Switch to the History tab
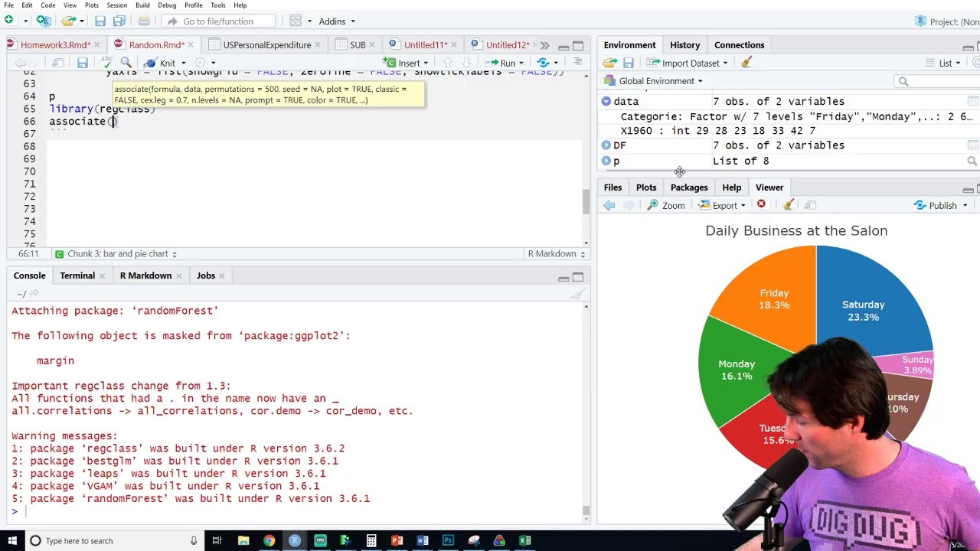This screenshot has height=551, width=980. coord(684,45)
